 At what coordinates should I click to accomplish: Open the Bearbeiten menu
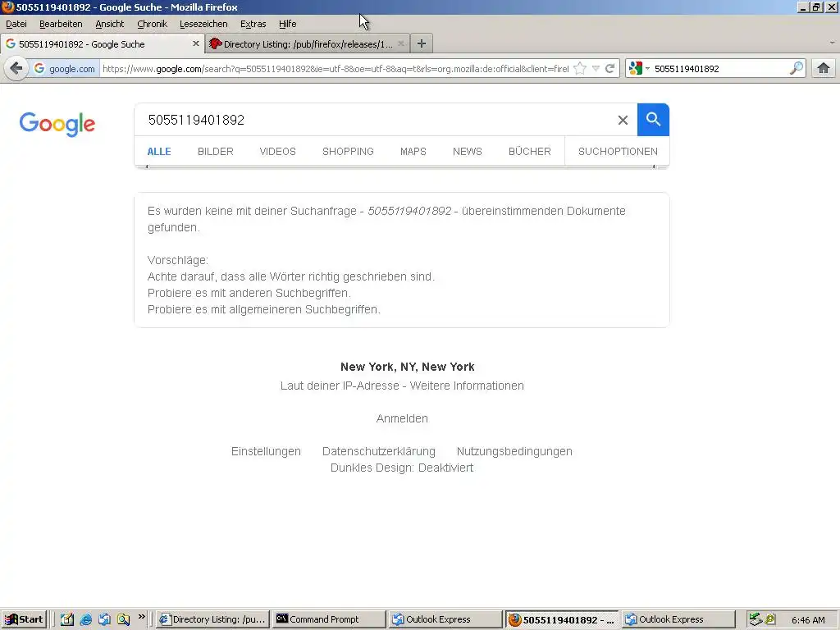pos(61,24)
